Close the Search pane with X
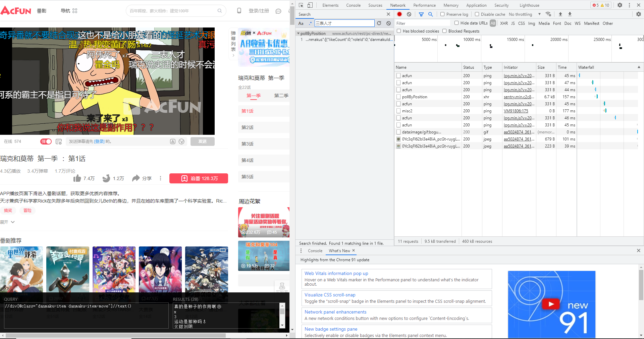This screenshot has width=644, height=339. tap(388, 14)
